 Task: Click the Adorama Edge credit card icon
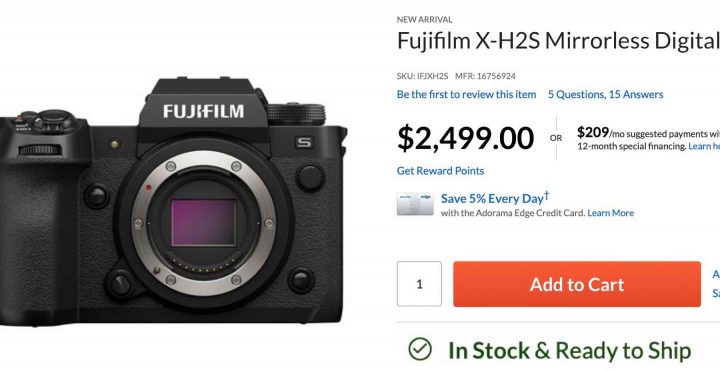pos(415,204)
